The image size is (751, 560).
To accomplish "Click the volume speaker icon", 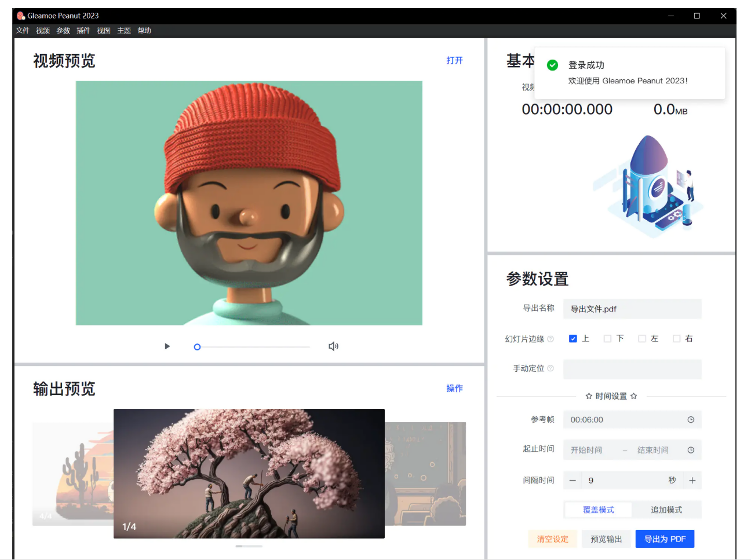I will coord(333,346).
